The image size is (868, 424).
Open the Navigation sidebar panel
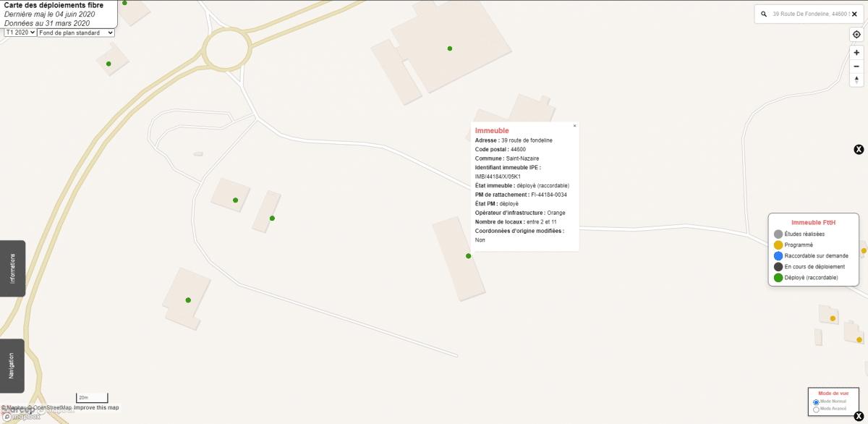coord(12,365)
